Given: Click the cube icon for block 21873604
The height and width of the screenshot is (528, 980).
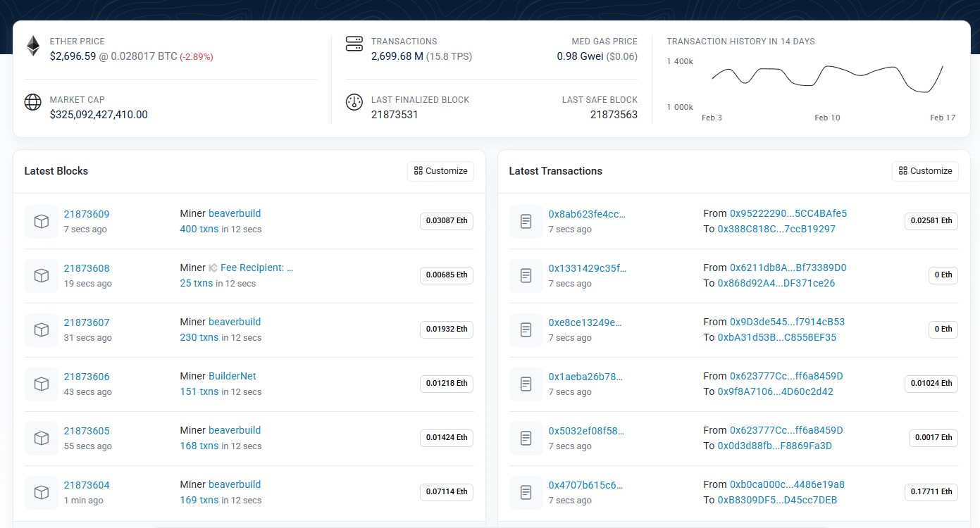Looking at the screenshot, I should click(42, 493).
